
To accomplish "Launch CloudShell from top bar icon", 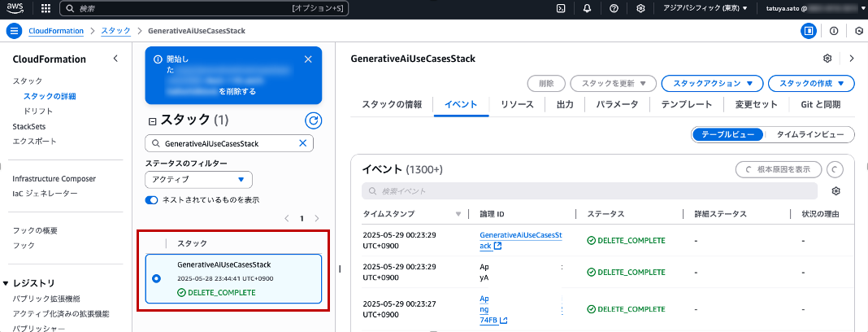I will tap(561, 8).
